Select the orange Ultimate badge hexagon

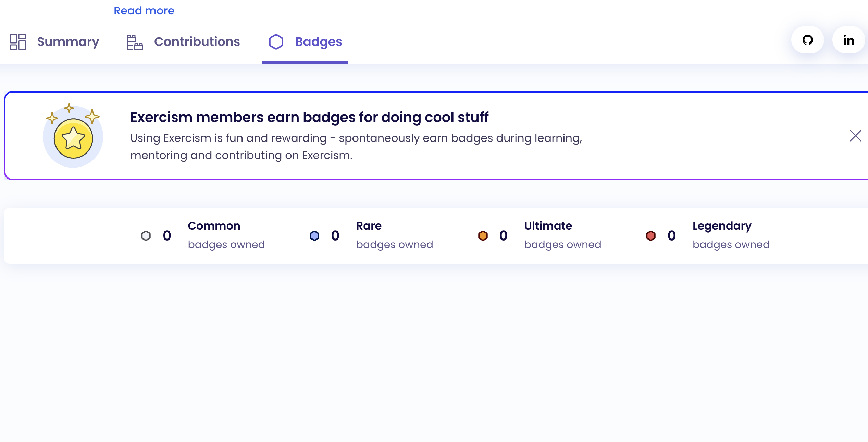click(483, 235)
